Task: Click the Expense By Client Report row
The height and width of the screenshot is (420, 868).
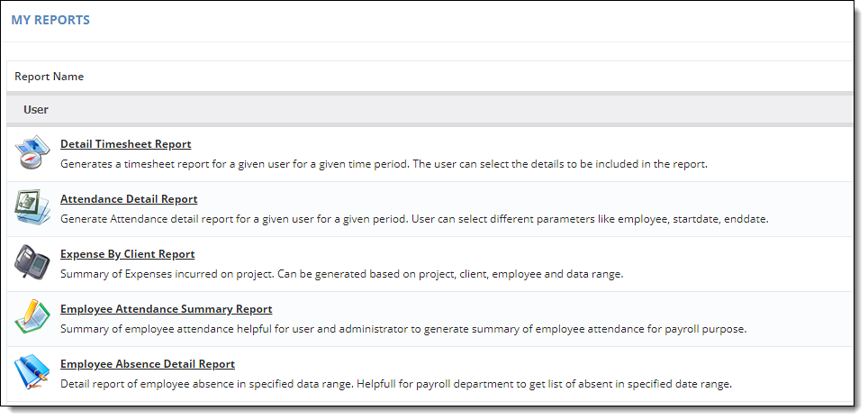Action: [x=429, y=264]
